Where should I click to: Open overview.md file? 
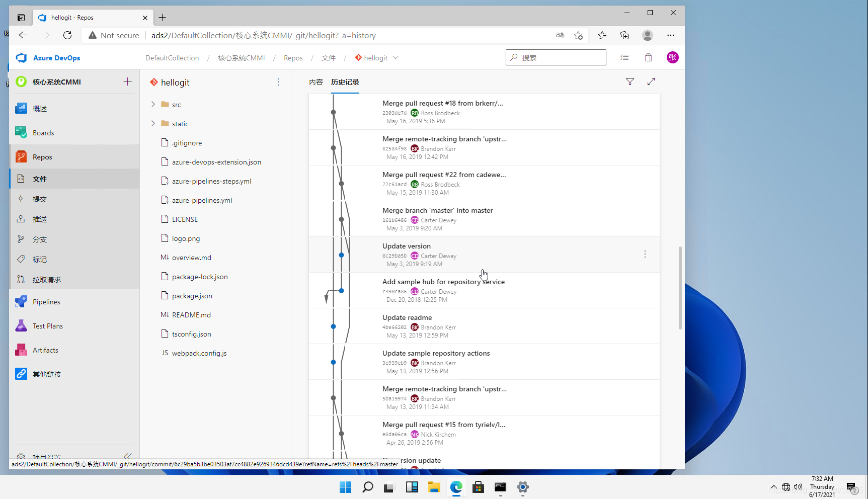point(191,258)
